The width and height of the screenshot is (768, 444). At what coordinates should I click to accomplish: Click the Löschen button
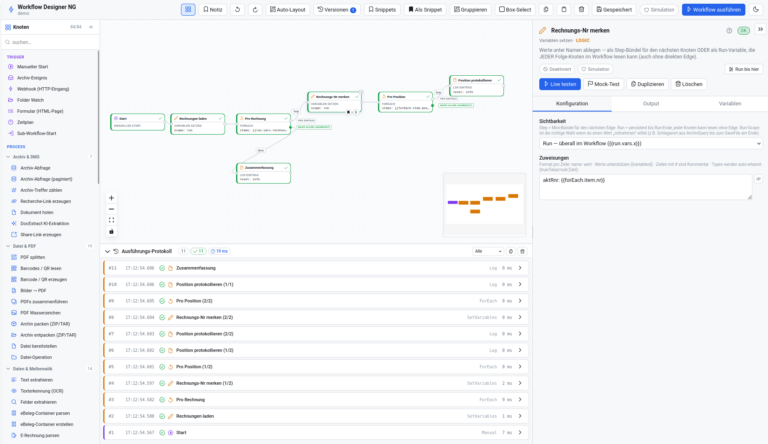click(689, 84)
